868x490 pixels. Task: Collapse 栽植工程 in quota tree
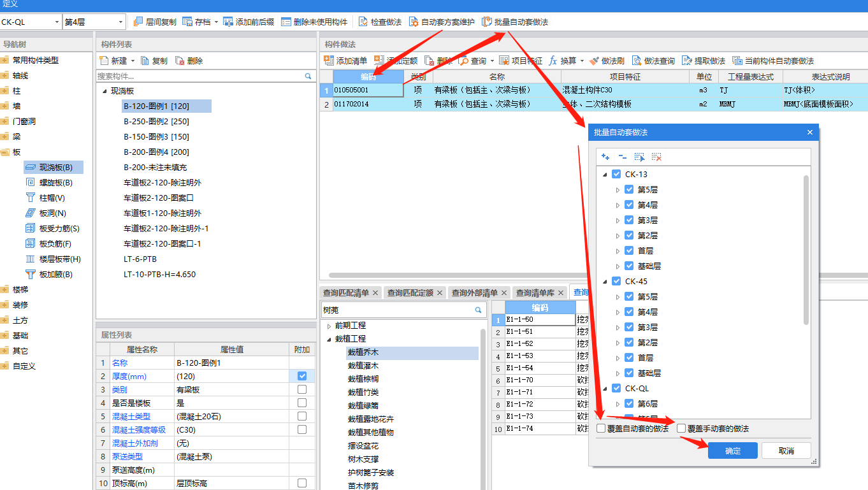click(329, 339)
